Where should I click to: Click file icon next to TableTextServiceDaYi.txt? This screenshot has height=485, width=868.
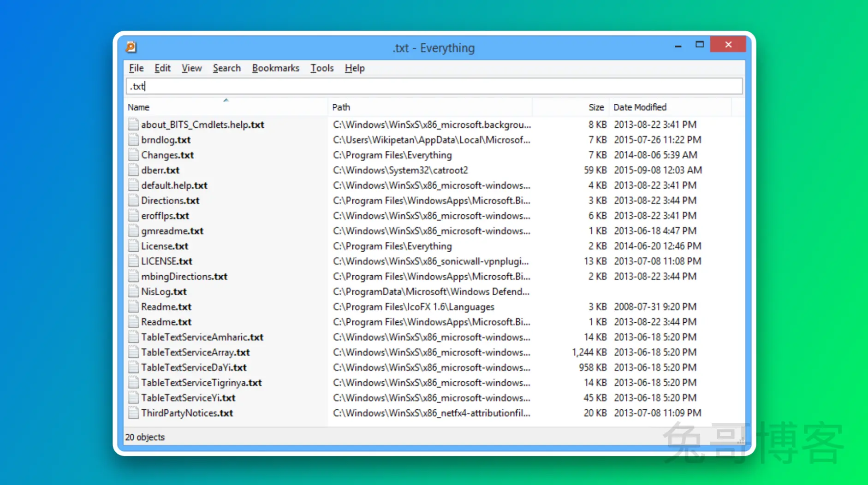point(133,367)
